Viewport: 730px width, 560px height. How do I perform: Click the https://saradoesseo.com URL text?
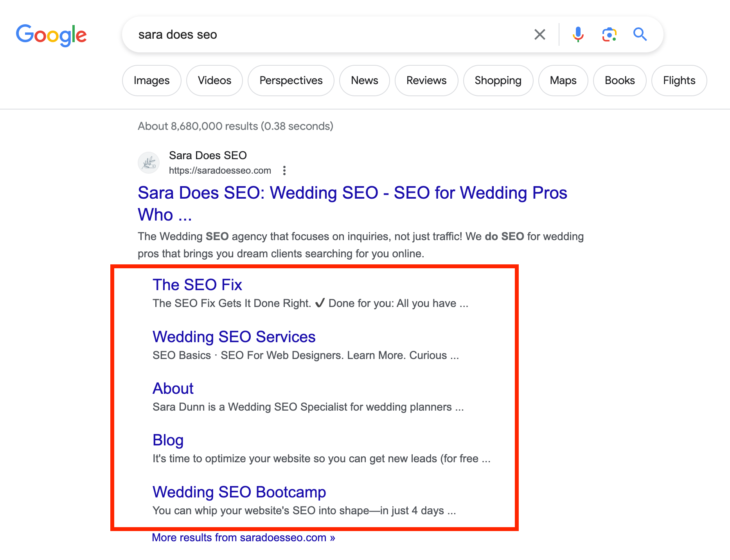click(x=220, y=171)
